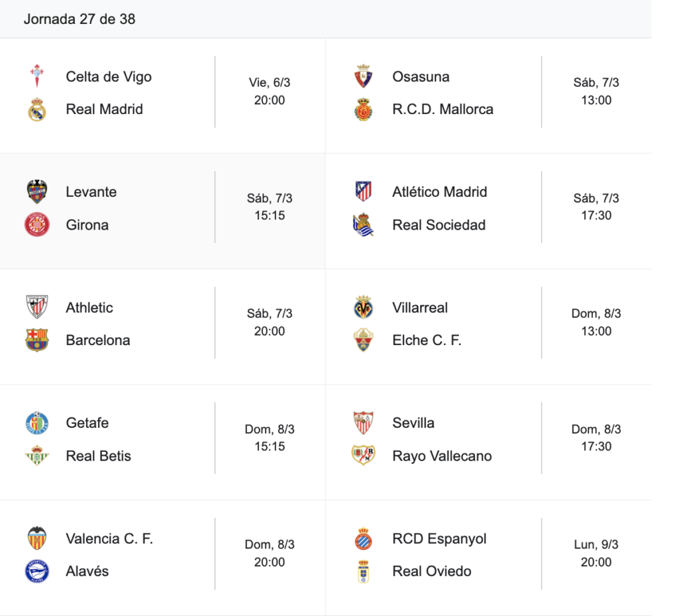
Task: Open the Sevilla match time Dom 17:30
Action: click(596, 438)
